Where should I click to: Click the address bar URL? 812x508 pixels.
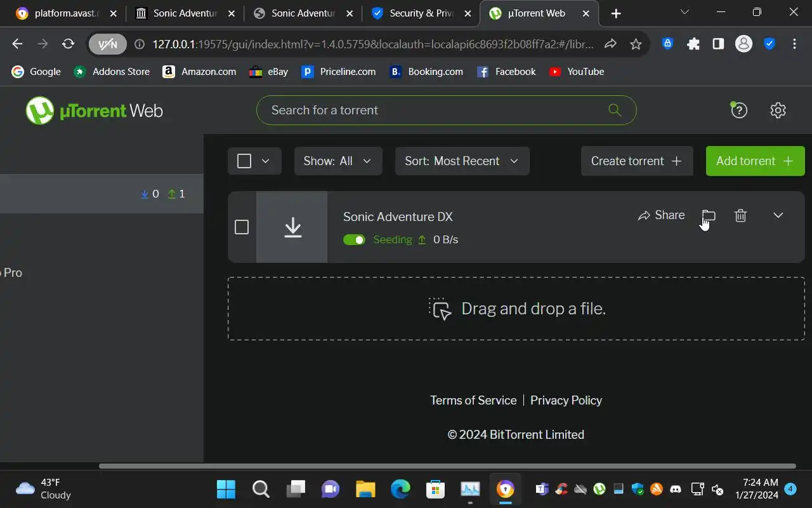pyautogui.click(x=373, y=44)
